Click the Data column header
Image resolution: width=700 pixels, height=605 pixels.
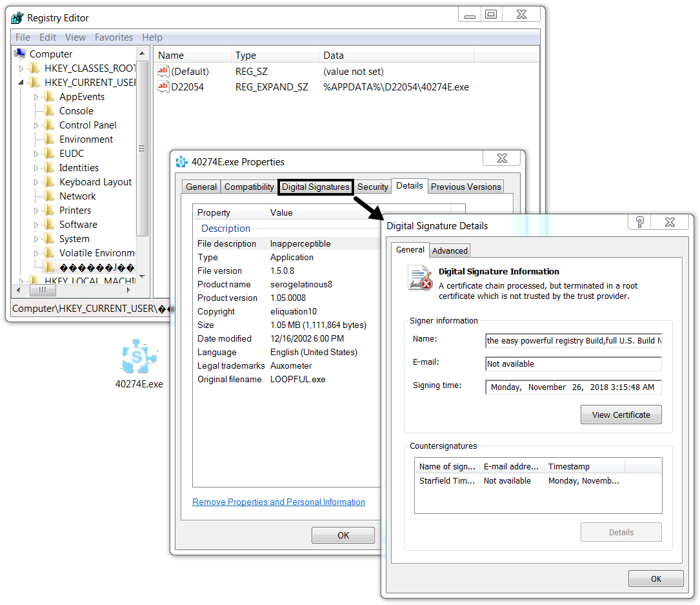396,56
